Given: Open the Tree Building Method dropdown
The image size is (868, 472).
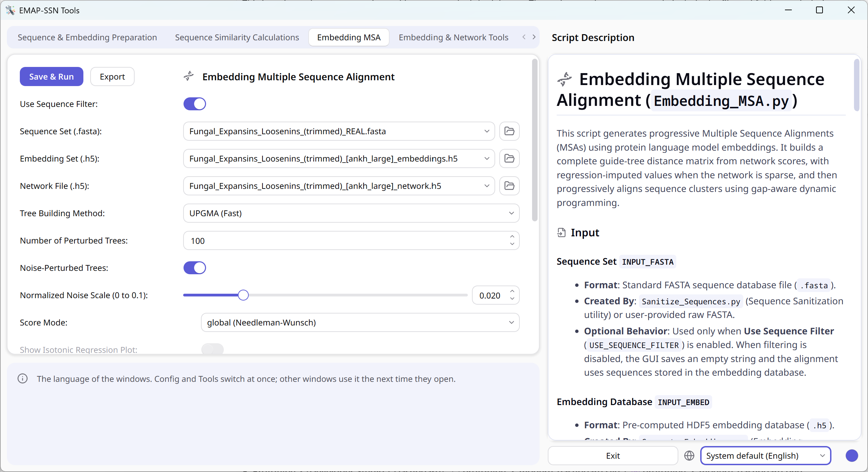Looking at the screenshot, I should (x=351, y=213).
